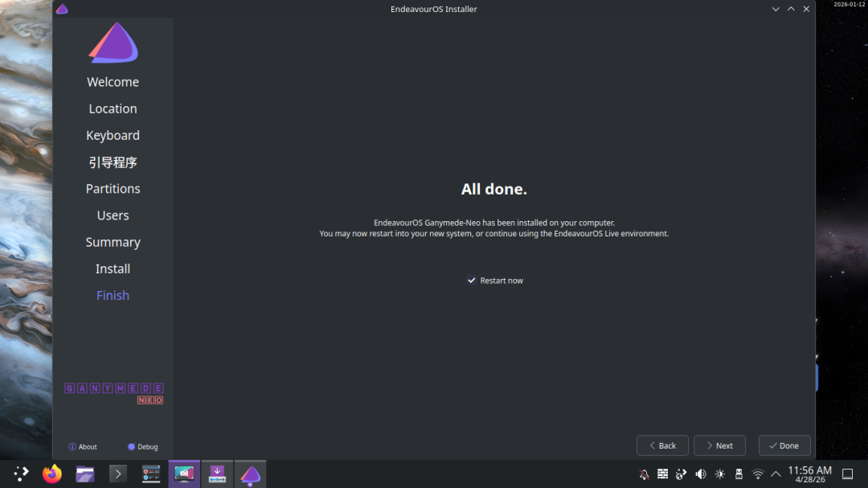Open the KDE application launcher
The image size is (868, 488).
pos(21,474)
